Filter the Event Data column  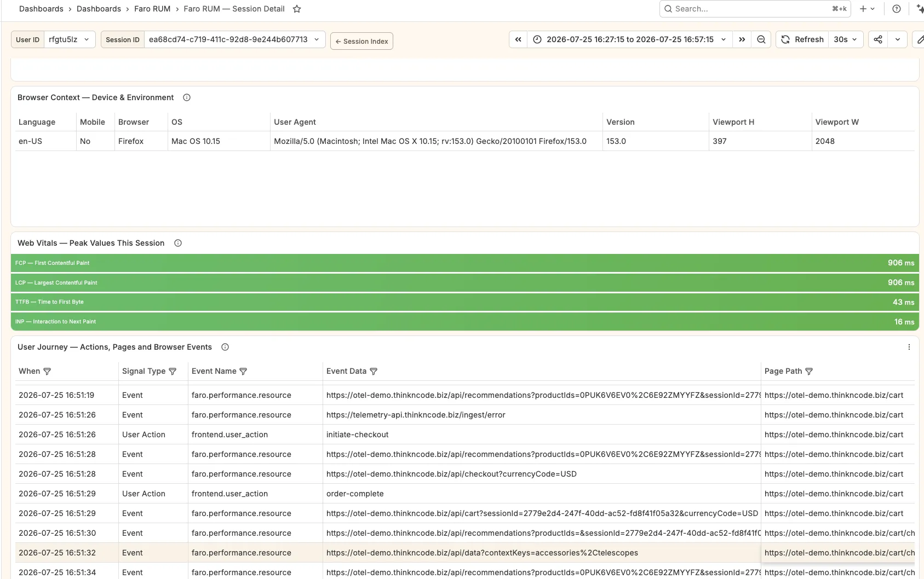click(x=374, y=371)
